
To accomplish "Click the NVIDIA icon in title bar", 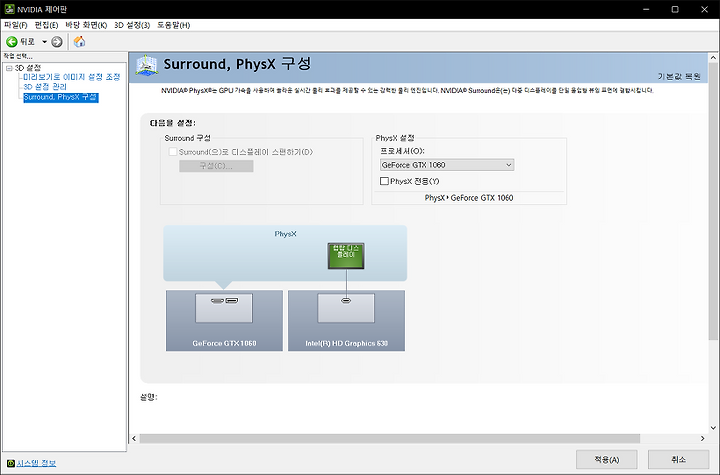I will click(9, 9).
